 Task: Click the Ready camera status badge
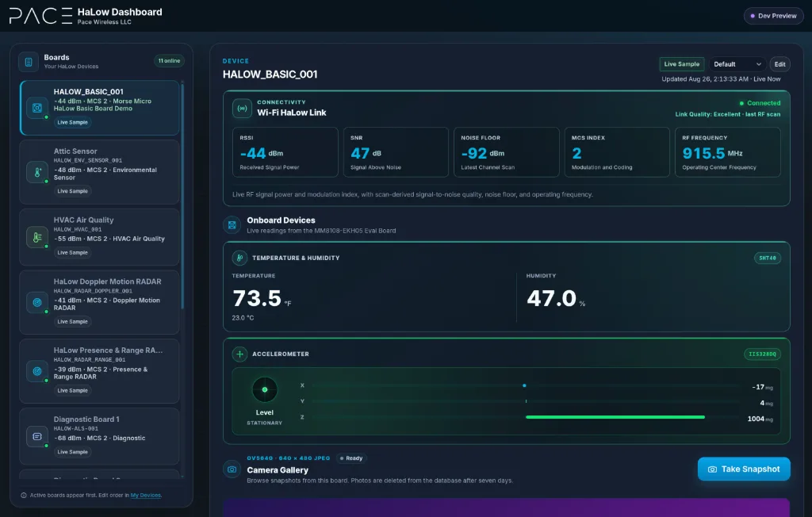click(351, 458)
